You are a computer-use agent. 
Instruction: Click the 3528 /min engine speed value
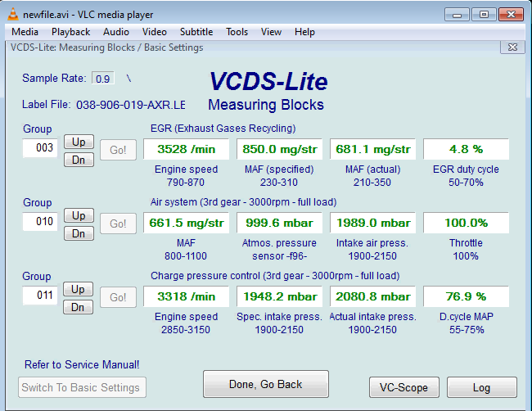[x=186, y=149]
